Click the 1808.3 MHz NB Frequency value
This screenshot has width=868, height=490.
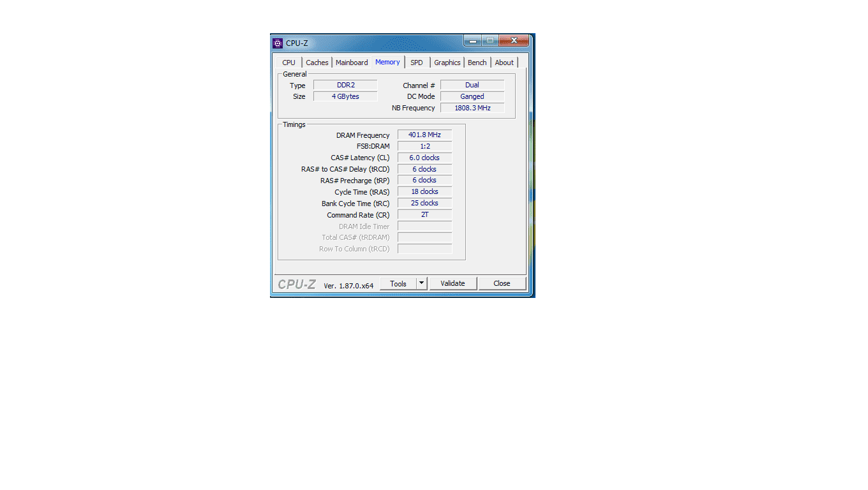pyautogui.click(x=472, y=108)
